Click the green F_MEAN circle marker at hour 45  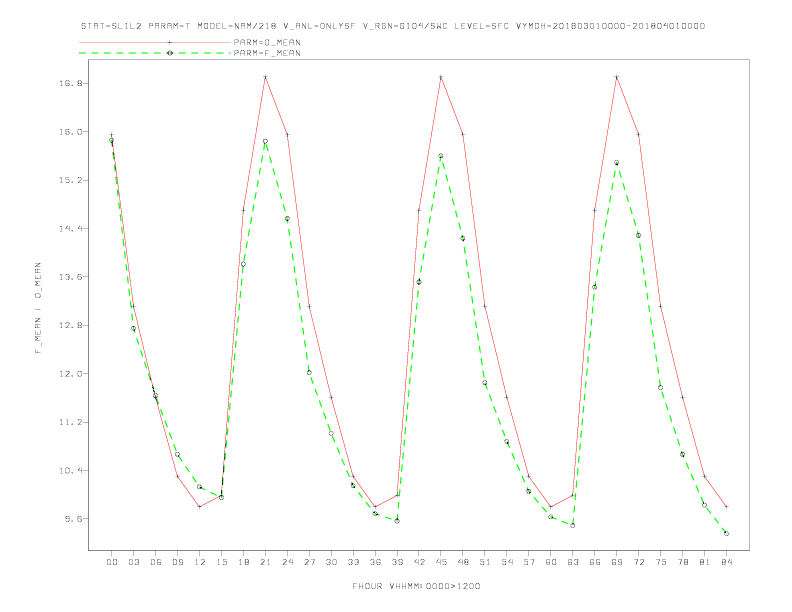pyautogui.click(x=441, y=156)
